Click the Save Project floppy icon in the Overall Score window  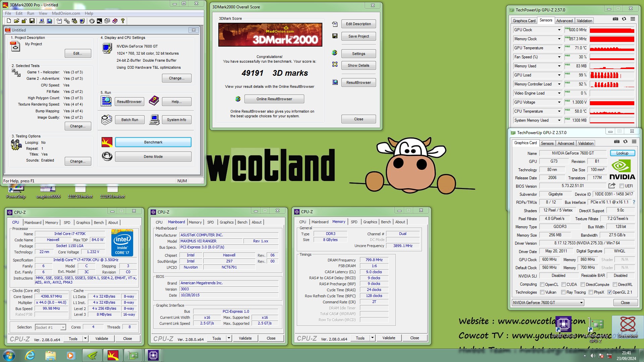[x=335, y=36]
